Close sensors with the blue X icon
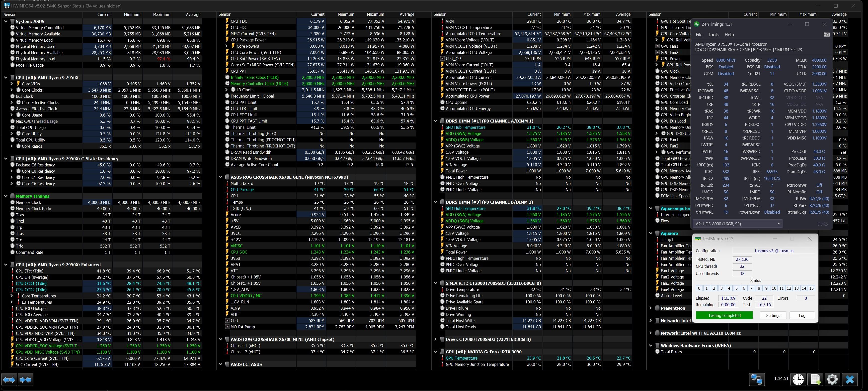 coord(850,380)
